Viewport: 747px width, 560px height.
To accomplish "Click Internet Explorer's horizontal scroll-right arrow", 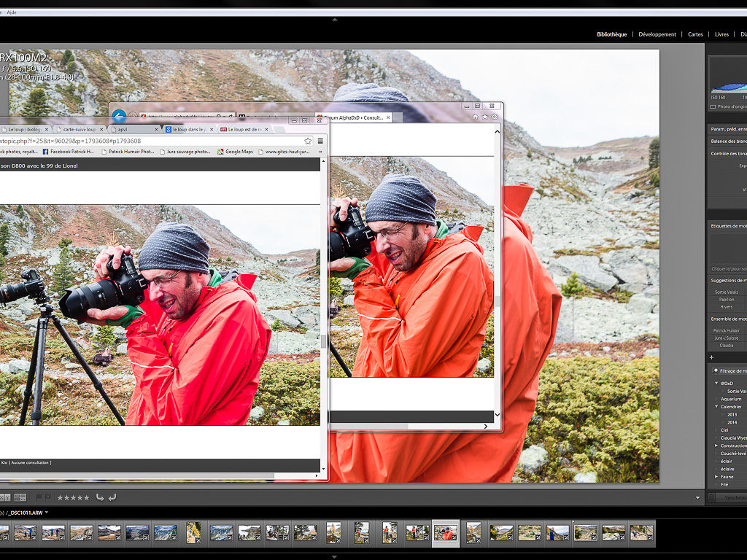I will coord(485,426).
